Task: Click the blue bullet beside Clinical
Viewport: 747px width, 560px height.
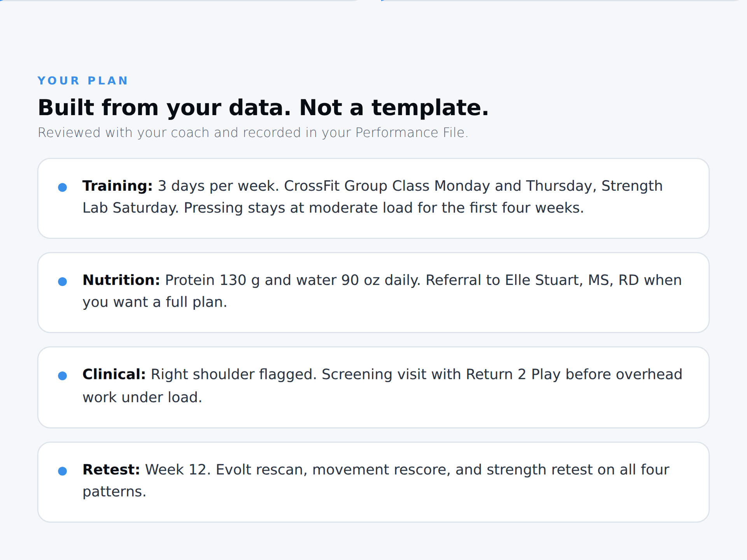Action: pyautogui.click(x=62, y=376)
